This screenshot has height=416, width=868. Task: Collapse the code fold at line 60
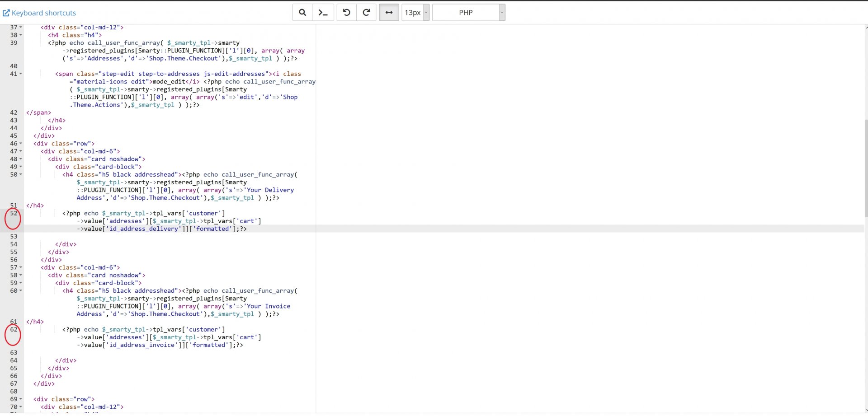[21, 291]
